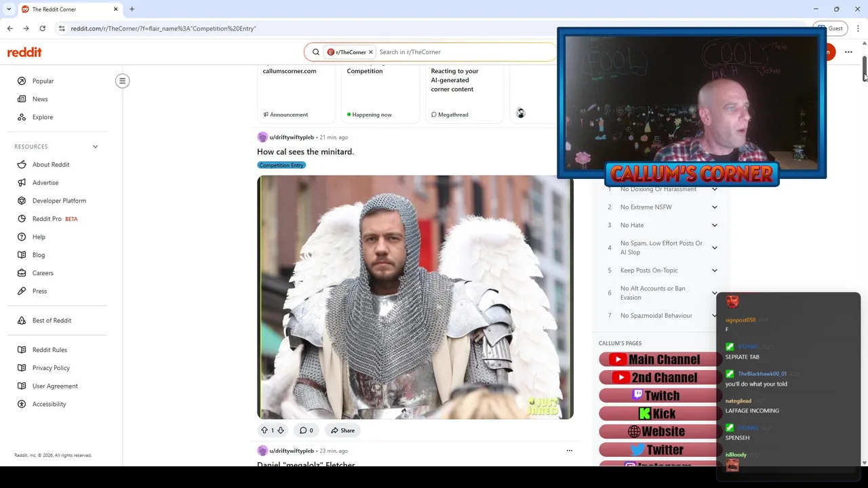Screen dimensions: 868x488
Task: Click the Accessibility icon
Action: point(22,404)
